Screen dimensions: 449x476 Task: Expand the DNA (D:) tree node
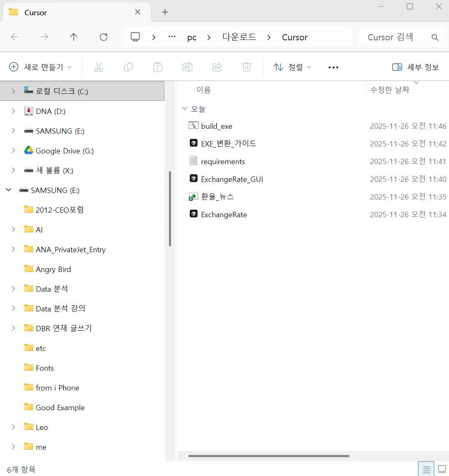(13, 111)
